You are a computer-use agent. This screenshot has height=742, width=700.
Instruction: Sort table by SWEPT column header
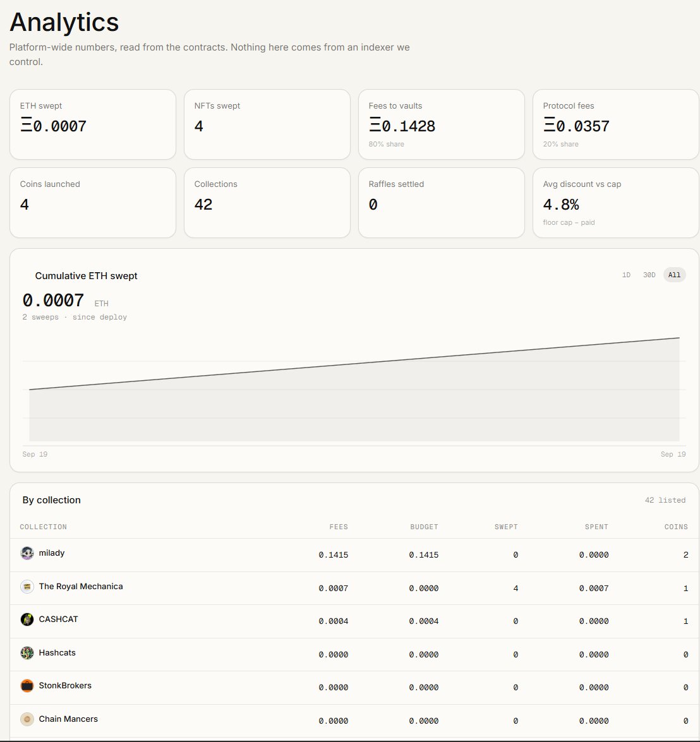506,527
